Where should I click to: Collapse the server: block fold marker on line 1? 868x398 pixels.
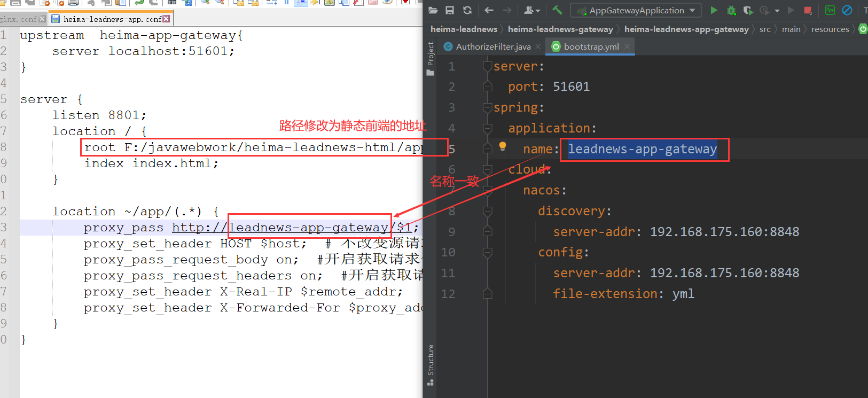click(487, 66)
